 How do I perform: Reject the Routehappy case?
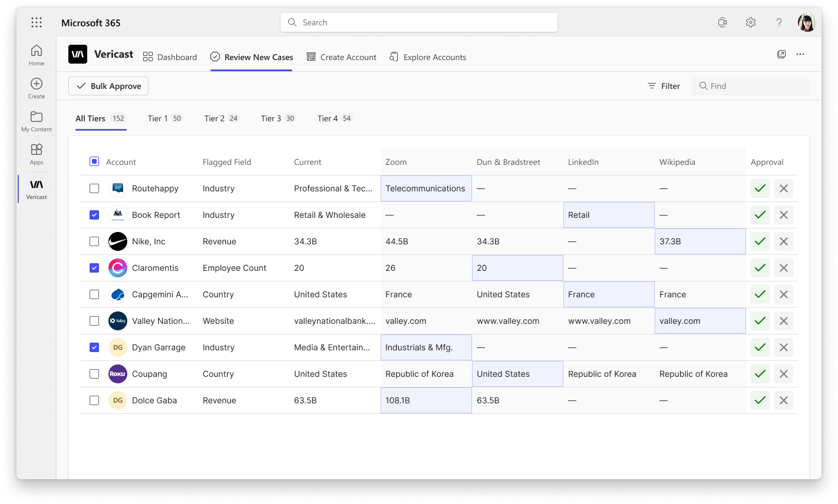point(784,188)
